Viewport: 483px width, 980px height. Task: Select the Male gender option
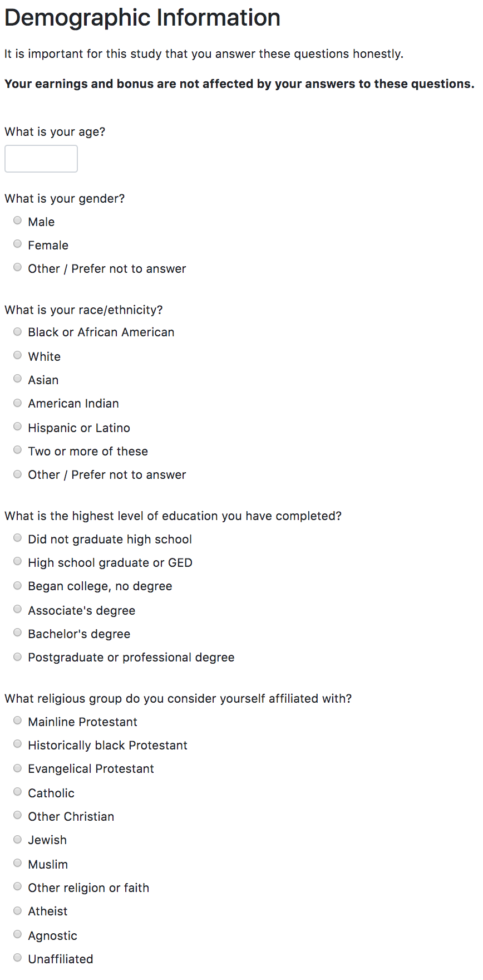(x=18, y=220)
